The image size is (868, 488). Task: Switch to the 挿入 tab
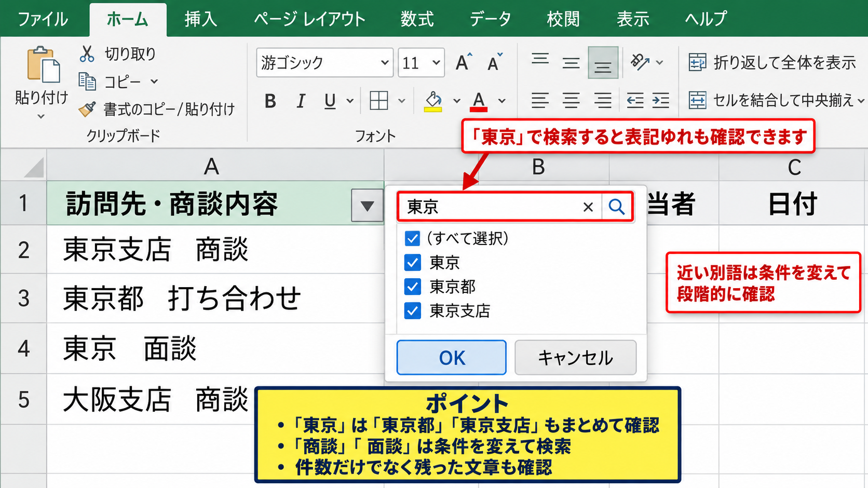pyautogui.click(x=200, y=19)
